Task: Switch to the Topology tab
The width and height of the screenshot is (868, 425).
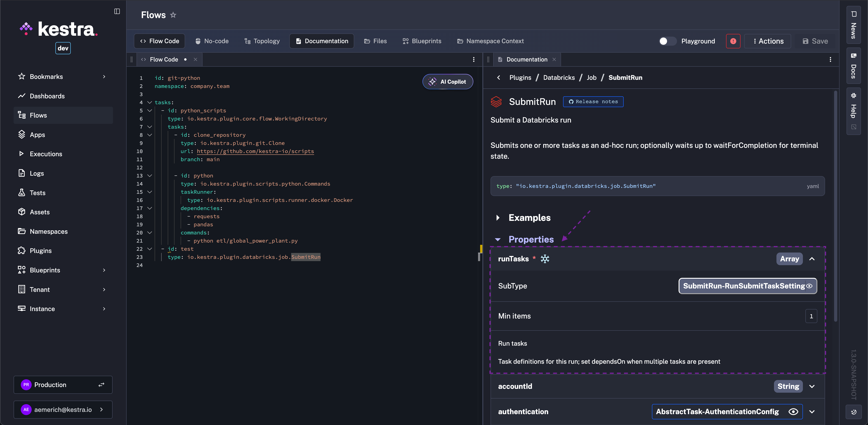Action: (x=262, y=41)
